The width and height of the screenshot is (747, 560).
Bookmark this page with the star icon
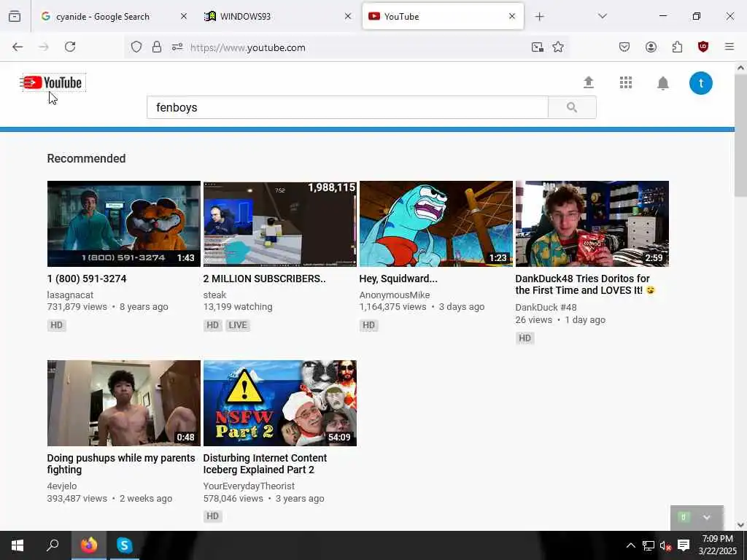coord(558,47)
